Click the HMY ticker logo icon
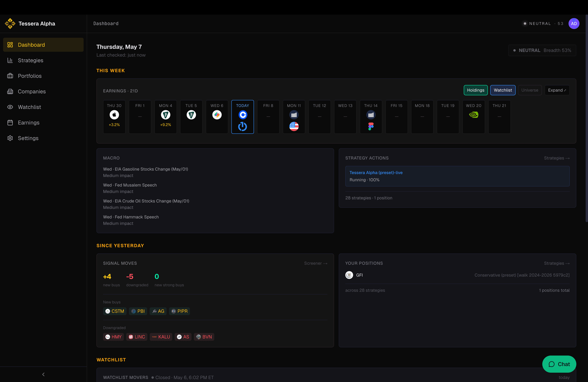 [108, 337]
